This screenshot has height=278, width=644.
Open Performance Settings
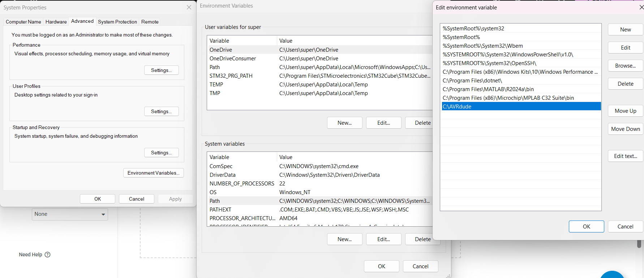tap(162, 70)
